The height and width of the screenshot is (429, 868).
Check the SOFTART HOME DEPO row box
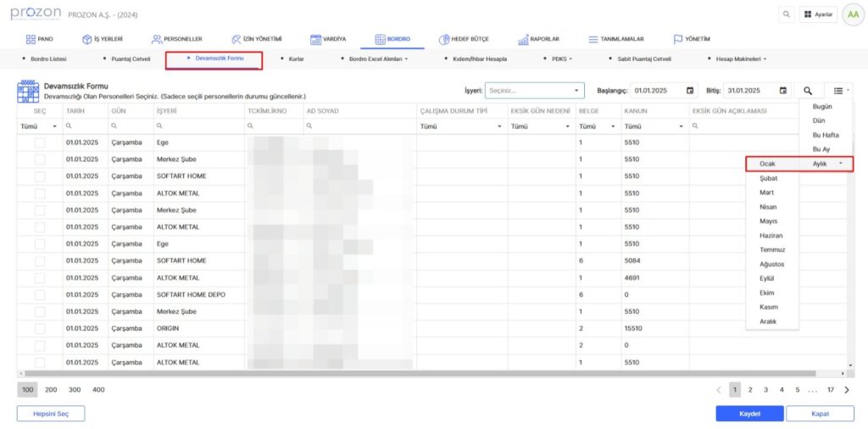tap(40, 294)
